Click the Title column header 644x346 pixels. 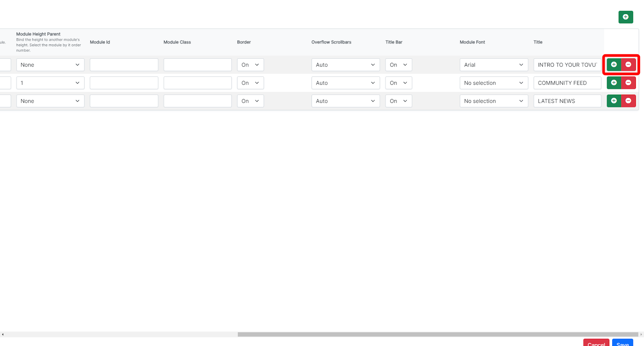click(x=538, y=42)
